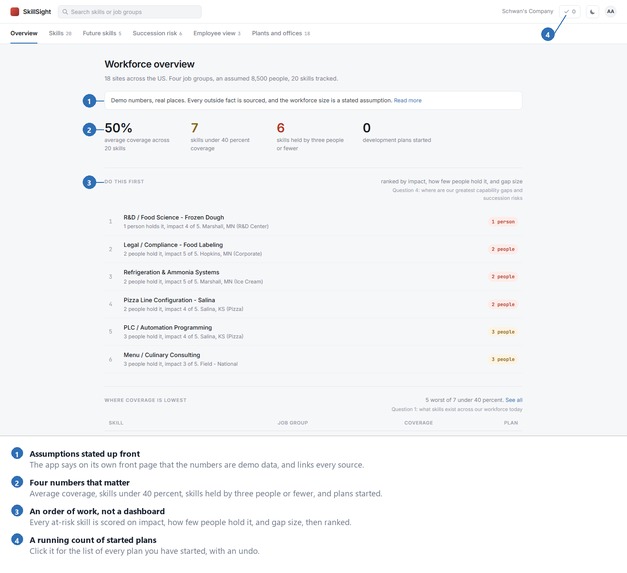Open Legal / Compliance - Food Labeling row

pyautogui.click(x=314, y=249)
